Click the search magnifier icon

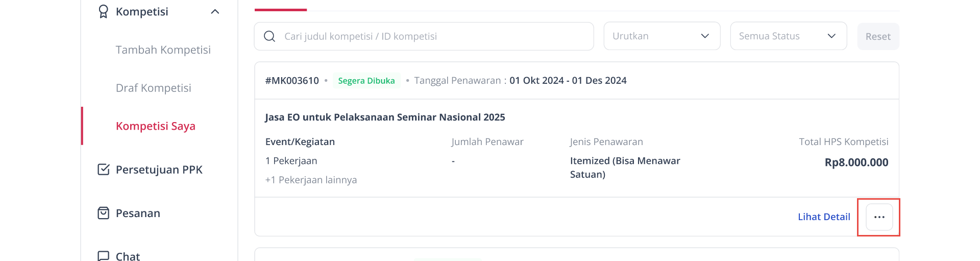tap(269, 36)
